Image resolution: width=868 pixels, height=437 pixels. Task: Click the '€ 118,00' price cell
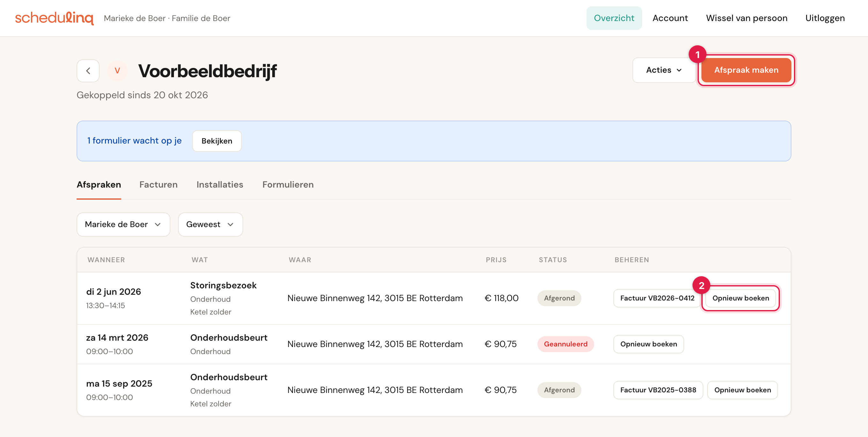pos(501,298)
